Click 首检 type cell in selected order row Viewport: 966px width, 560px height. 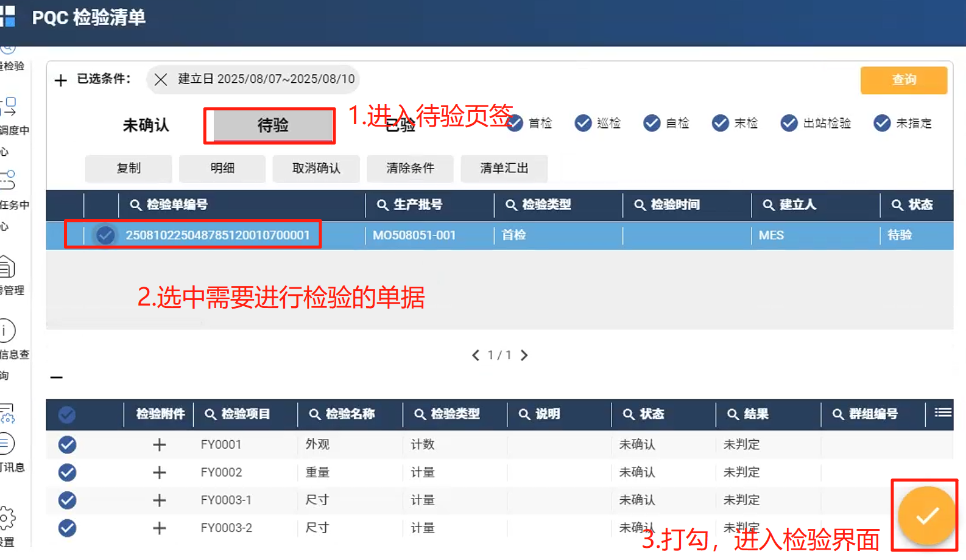point(513,236)
